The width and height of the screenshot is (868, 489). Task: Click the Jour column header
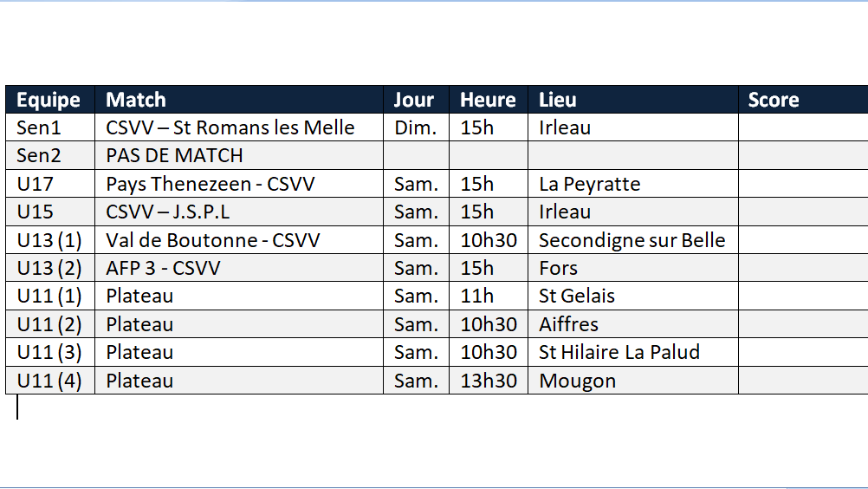click(414, 100)
